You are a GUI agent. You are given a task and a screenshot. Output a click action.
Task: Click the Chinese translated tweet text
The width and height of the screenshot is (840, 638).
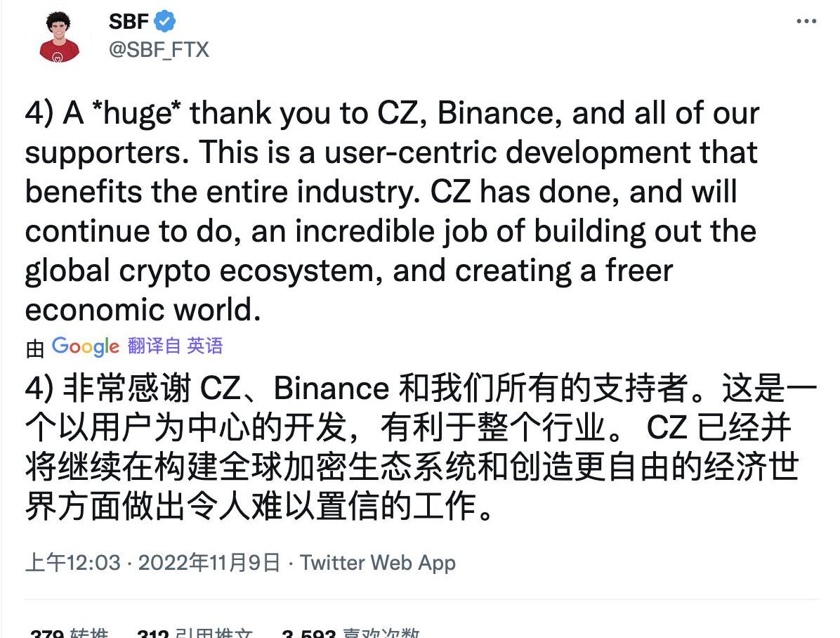click(411, 447)
